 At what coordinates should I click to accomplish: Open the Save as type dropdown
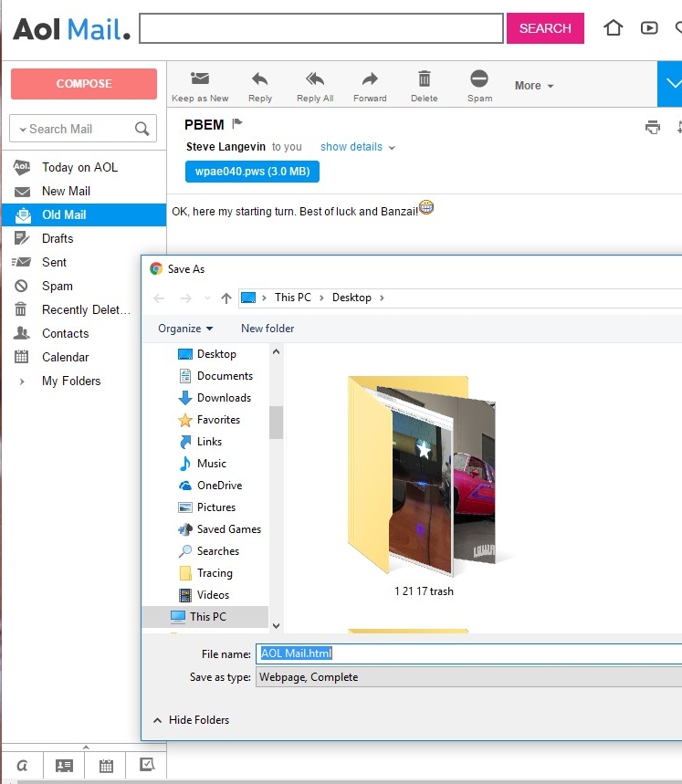pyautogui.click(x=469, y=677)
